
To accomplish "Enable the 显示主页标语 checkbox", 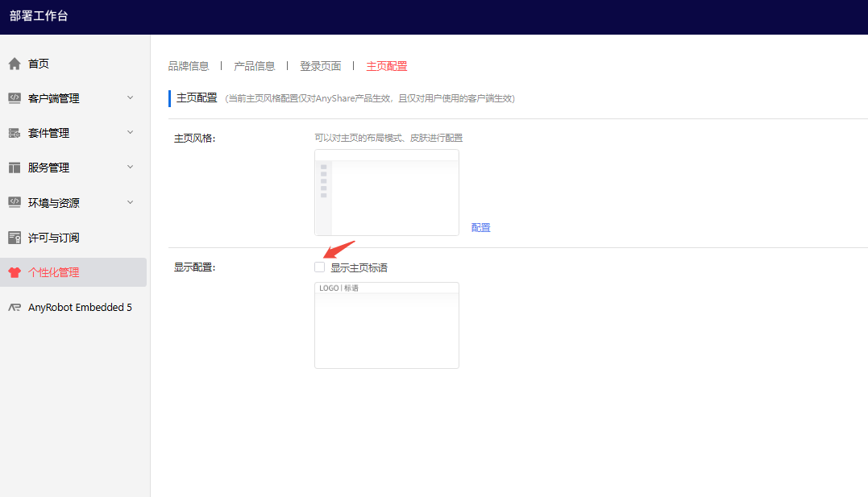I will [320, 267].
